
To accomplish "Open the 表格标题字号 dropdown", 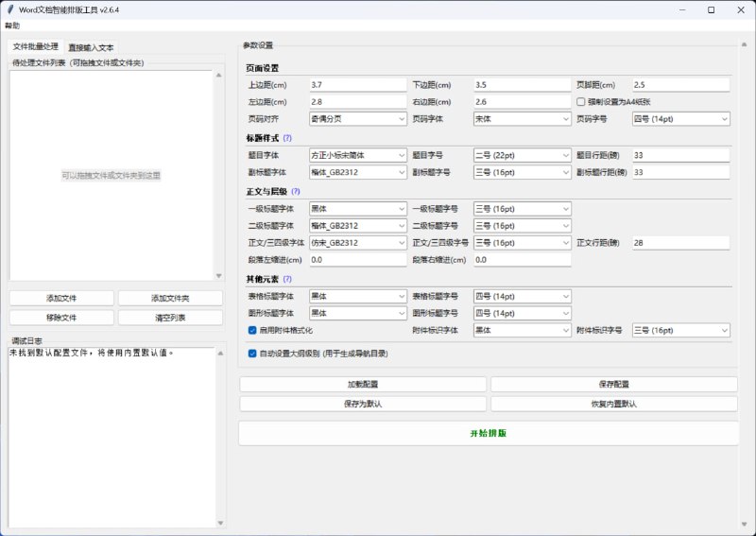I will click(x=523, y=296).
